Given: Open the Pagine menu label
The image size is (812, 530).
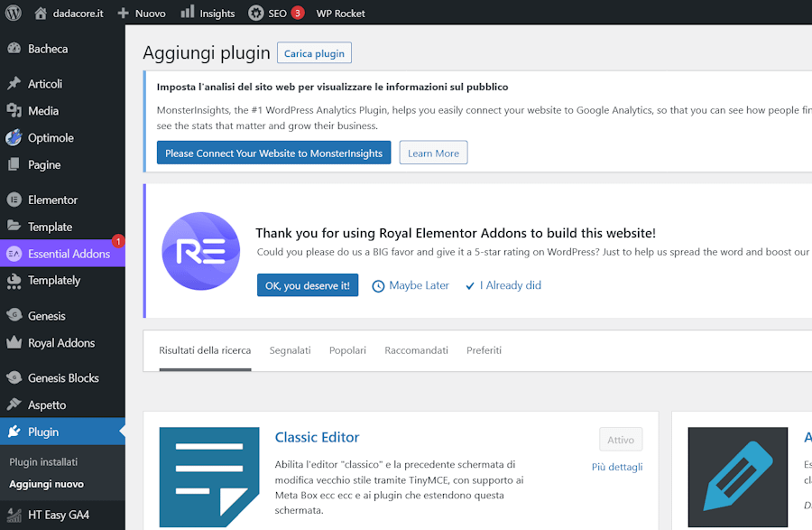Looking at the screenshot, I should click(44, 164).
